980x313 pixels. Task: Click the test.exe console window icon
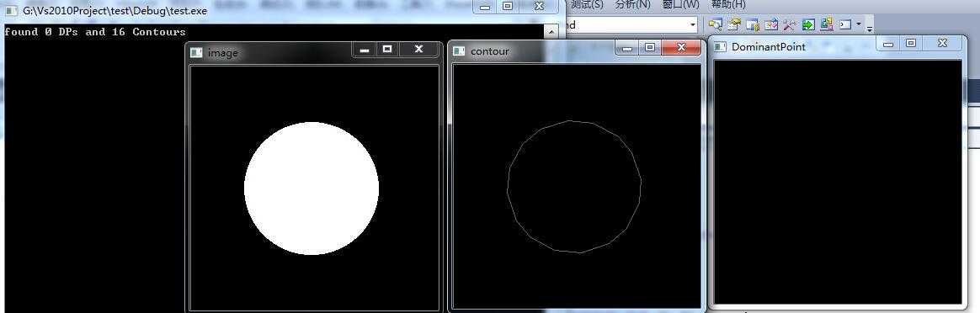coord(11,11)
